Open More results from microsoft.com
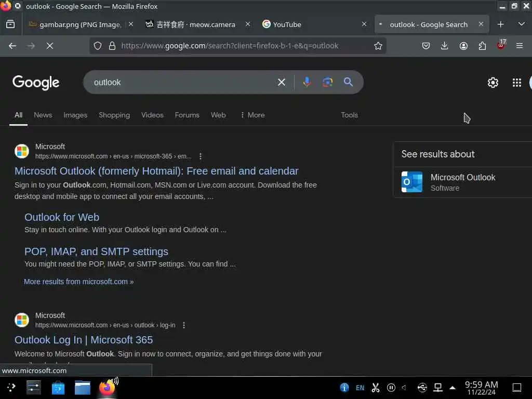 tap(79, 282)
